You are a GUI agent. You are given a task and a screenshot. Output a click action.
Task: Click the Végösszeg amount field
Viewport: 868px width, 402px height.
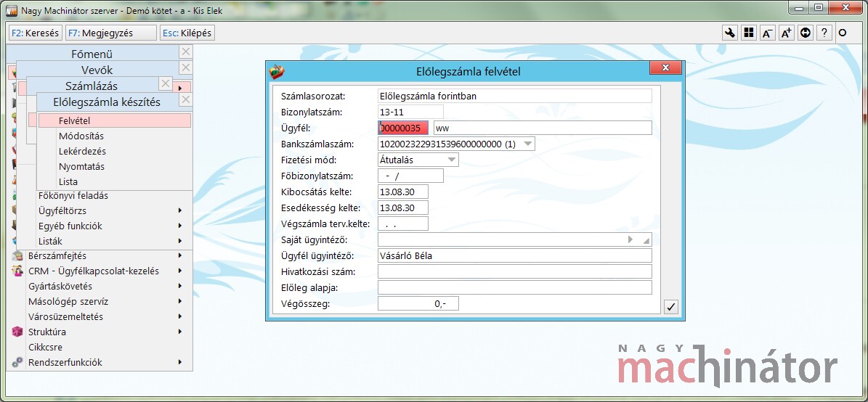coord(418,303)
